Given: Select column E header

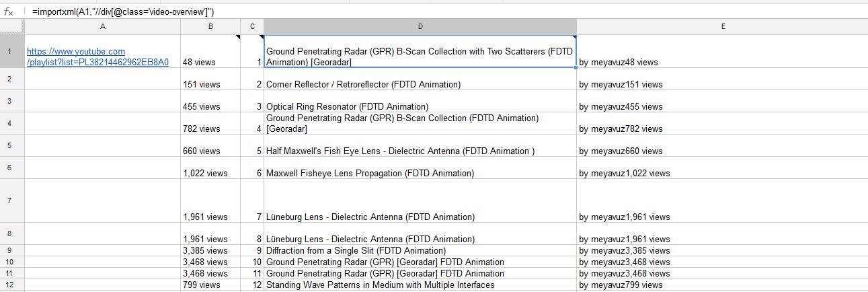Looking at the screenshot, I should (x=722, y=26).
